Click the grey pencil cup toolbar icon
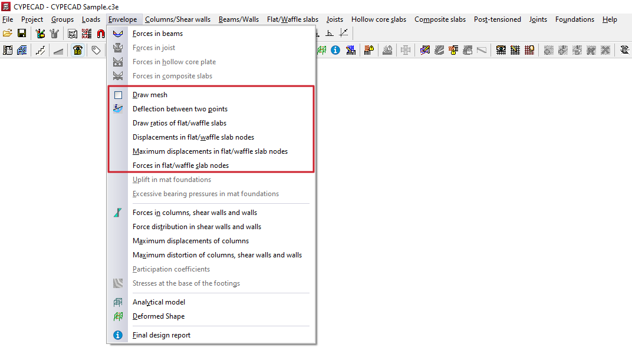632x364 pixels. tap(54, 34)
